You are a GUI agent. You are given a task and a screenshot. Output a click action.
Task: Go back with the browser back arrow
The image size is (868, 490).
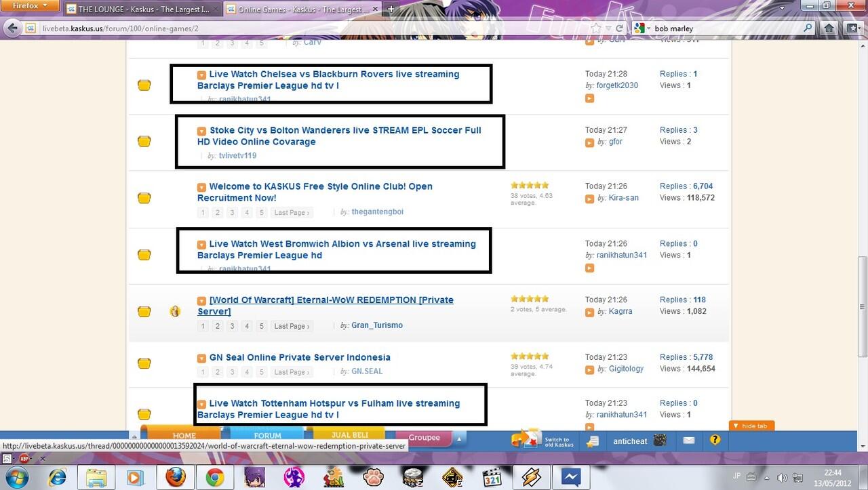click(x=12, y=28)
